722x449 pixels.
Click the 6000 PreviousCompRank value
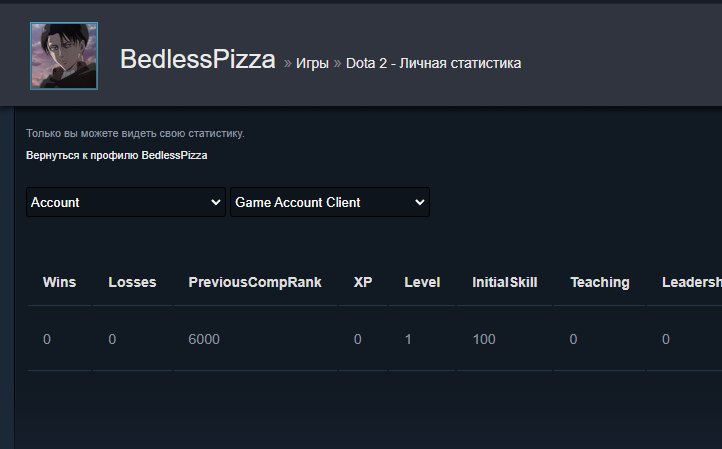(204, 339)
